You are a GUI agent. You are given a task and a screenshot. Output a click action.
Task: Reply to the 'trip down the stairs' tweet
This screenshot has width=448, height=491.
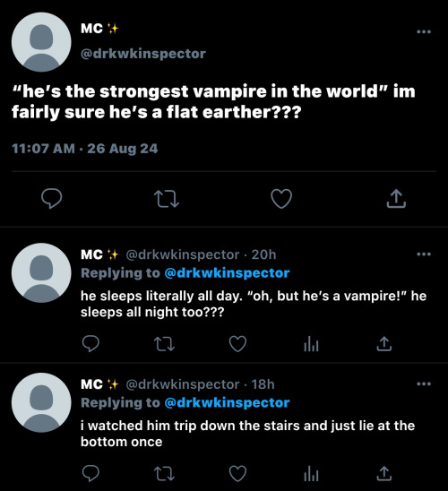click(90, 473)
